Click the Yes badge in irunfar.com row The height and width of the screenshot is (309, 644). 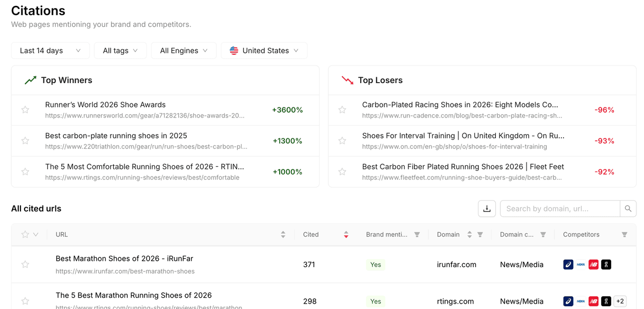[376, 264]
